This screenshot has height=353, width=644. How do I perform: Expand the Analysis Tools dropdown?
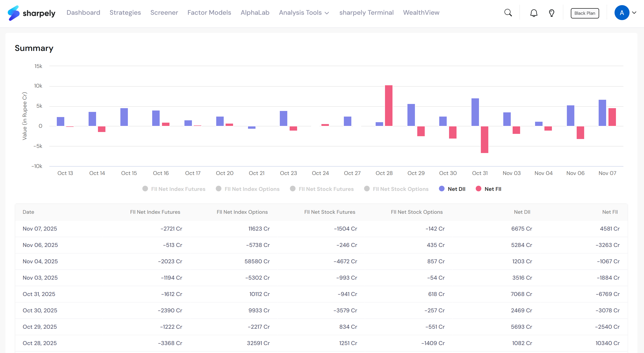click(304, 13)
